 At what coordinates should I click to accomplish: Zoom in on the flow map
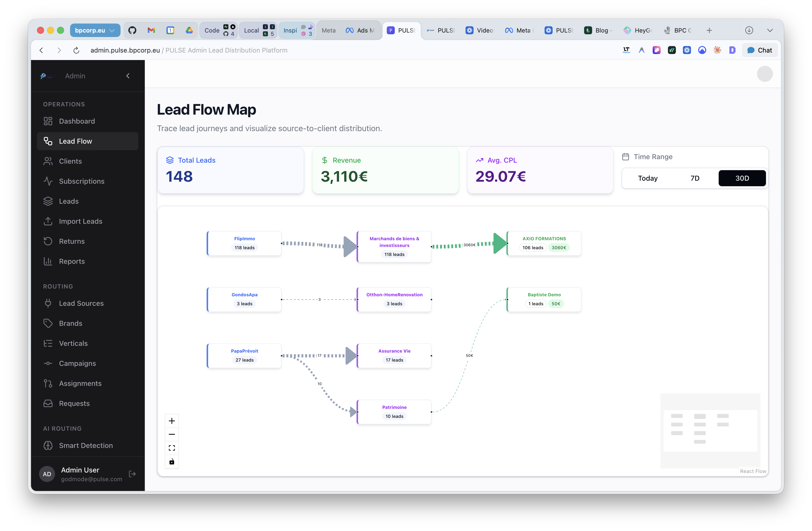point(172,421)
